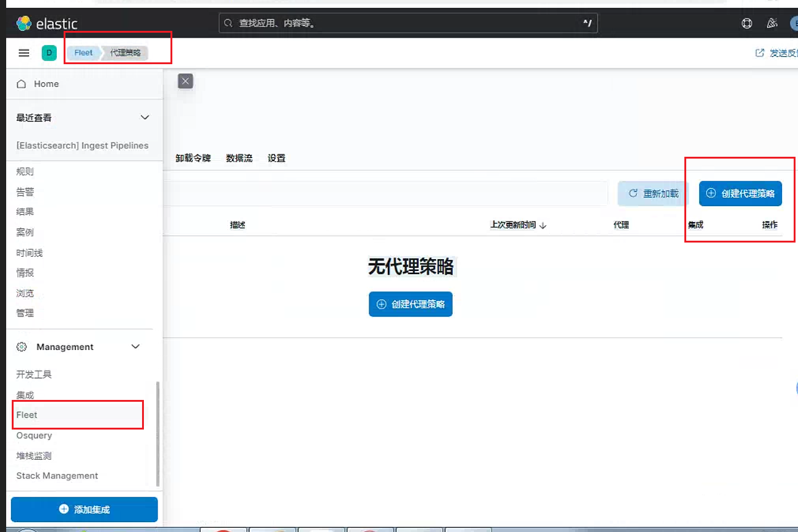The height and width of the screenshot is (532, 798).
Task: Click the Management gear icon
Action: click(22, 347)
